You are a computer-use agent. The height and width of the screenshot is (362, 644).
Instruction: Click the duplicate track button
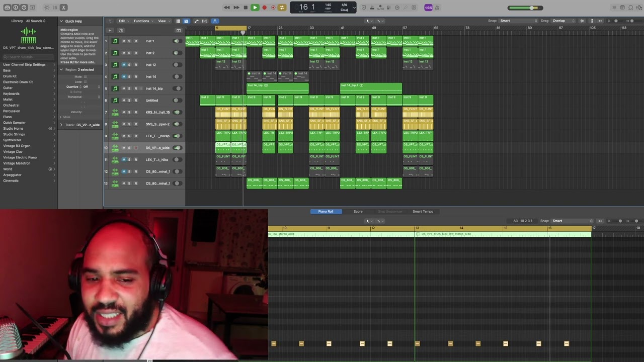120,30
